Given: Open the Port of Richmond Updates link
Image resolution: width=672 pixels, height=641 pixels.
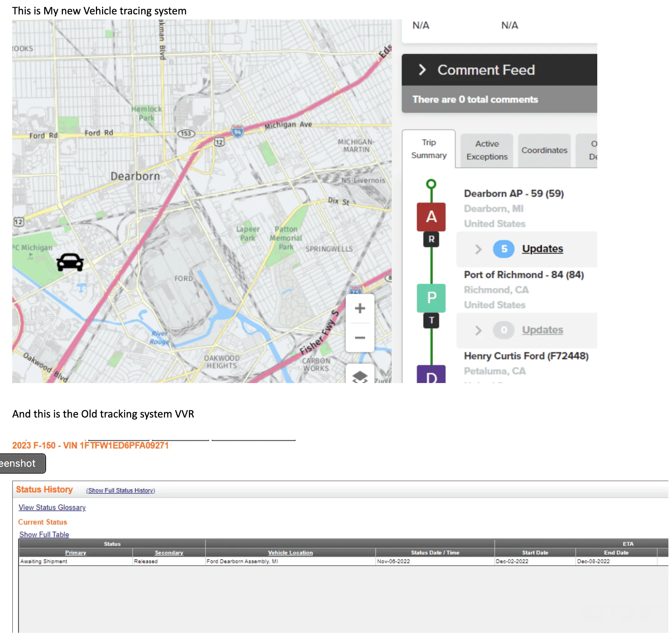Looking at the screenshot, I should click(x=542, y=330).
